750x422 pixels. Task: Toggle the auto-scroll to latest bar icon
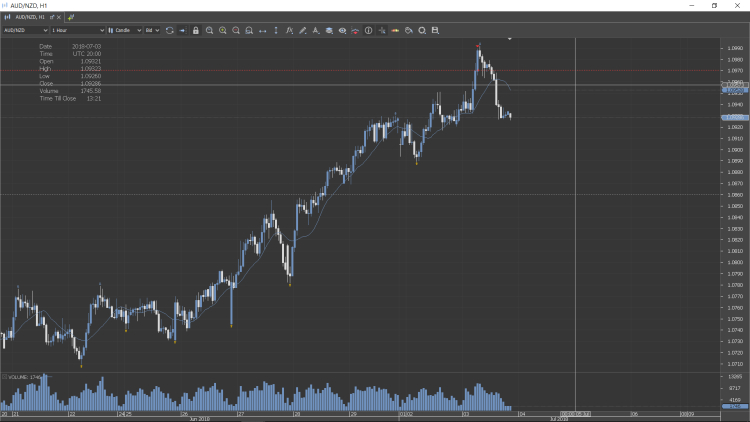182,30
